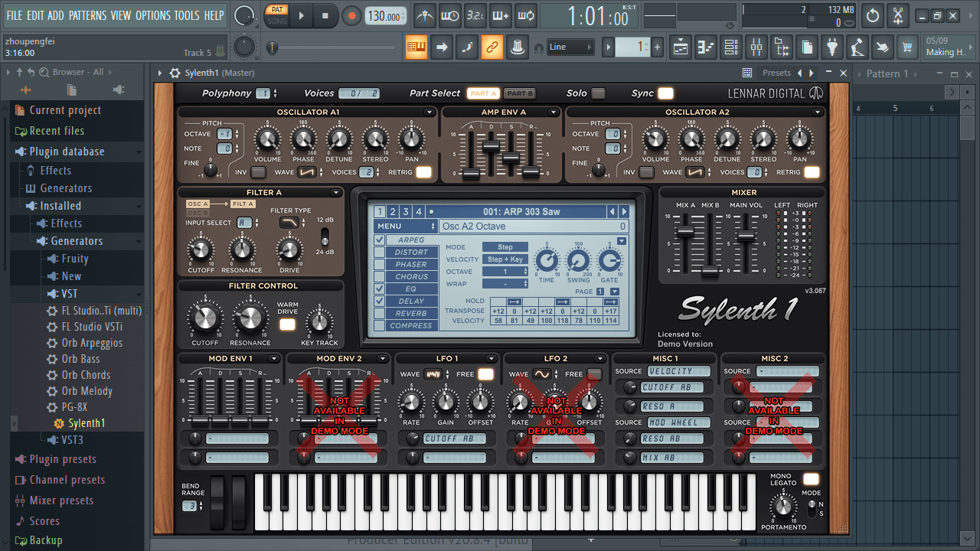Open the OPTIONS menu
Screen dimensions: 980x551
153,15
